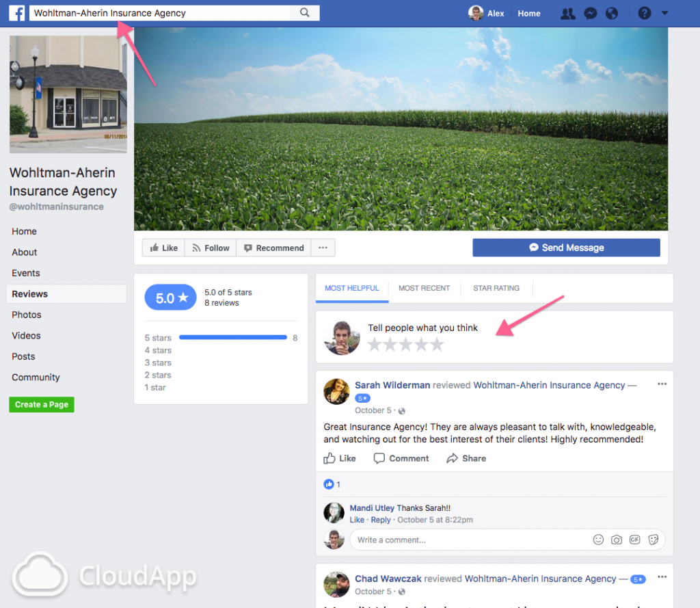
Task: Click the Recommend button
Action: tap(273, 248)
